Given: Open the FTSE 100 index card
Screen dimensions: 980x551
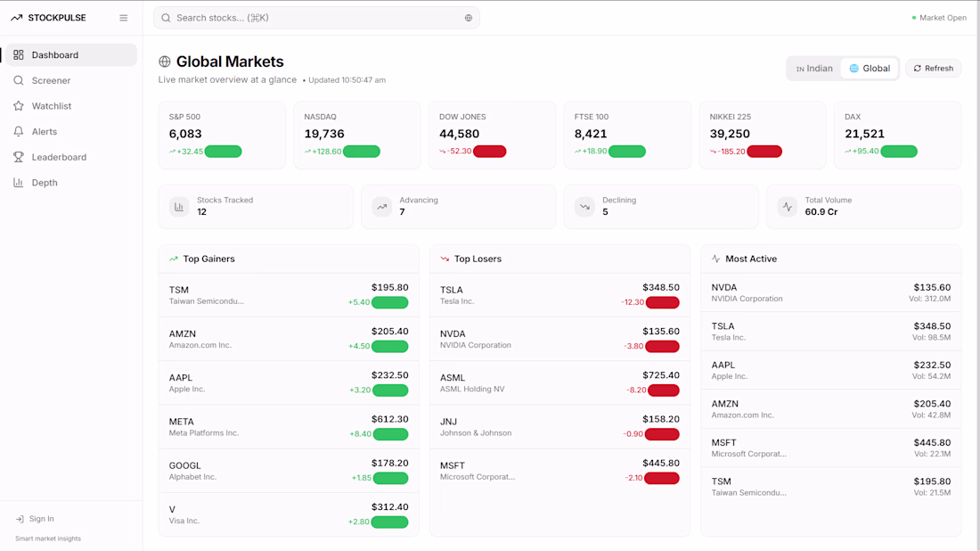Looking at the screenshot, I should (627, 136).
